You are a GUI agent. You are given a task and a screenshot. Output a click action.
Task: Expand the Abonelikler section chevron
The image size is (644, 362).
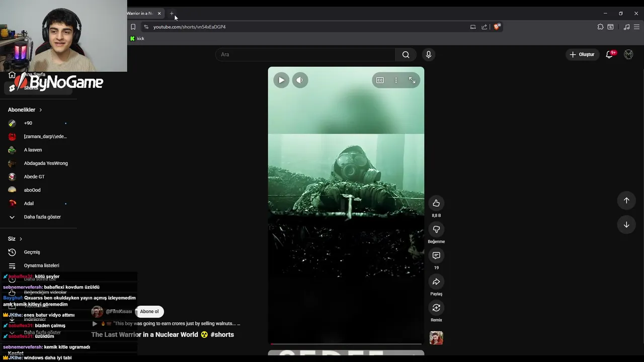(41, 110)
